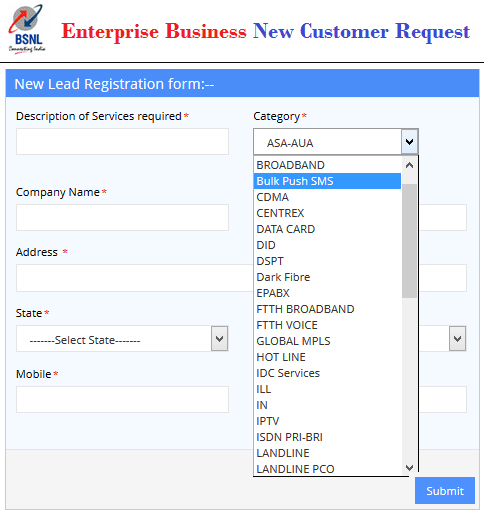This screenshot has height=515, width=484.
Task: Choose GLOBAL MPLS category
Action: [327, 341]
